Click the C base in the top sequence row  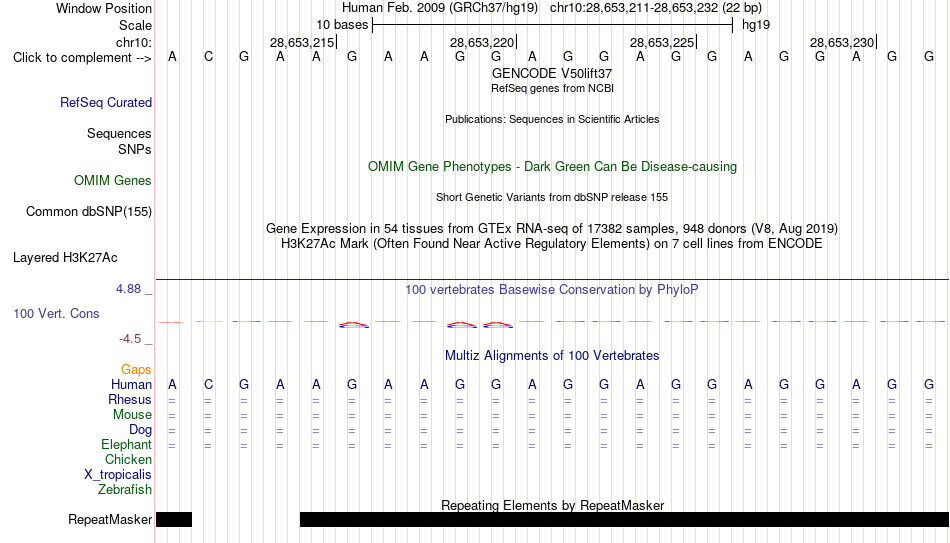click(208, 57)
